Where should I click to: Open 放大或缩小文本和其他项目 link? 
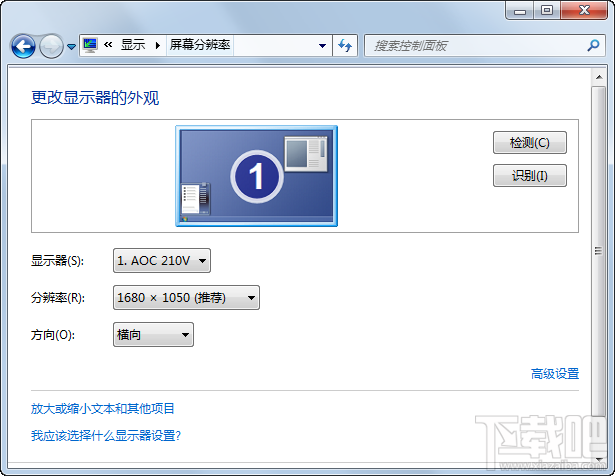pyautogui.click(x=102, y=409)
